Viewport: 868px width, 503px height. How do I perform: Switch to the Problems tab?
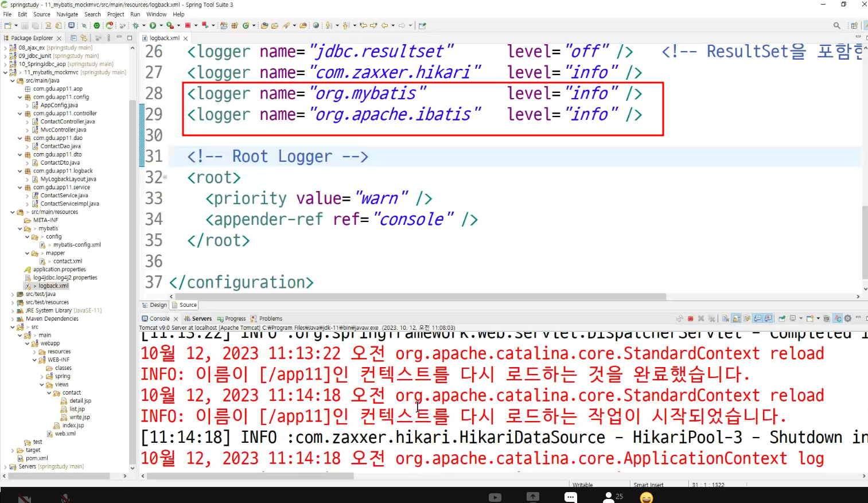(266, 318)
